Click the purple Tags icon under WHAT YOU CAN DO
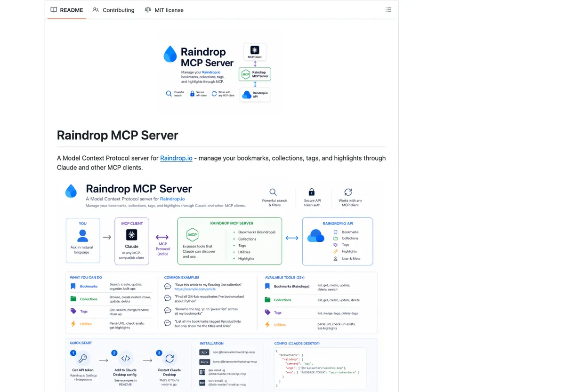 [x=73, y=311]
